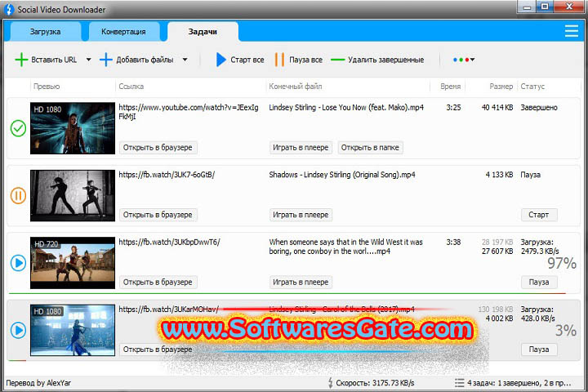Click the 3:38 duration value
Viewport: 588px width, 392px height.
(453, 242)
